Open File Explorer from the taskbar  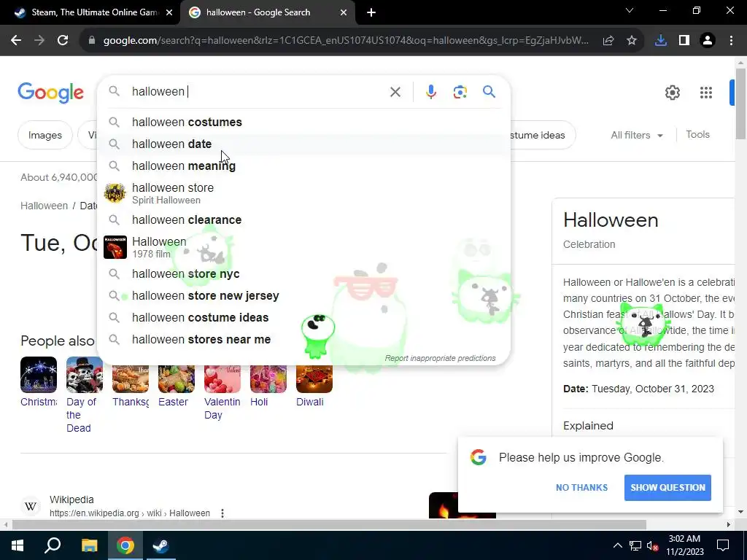89,545
